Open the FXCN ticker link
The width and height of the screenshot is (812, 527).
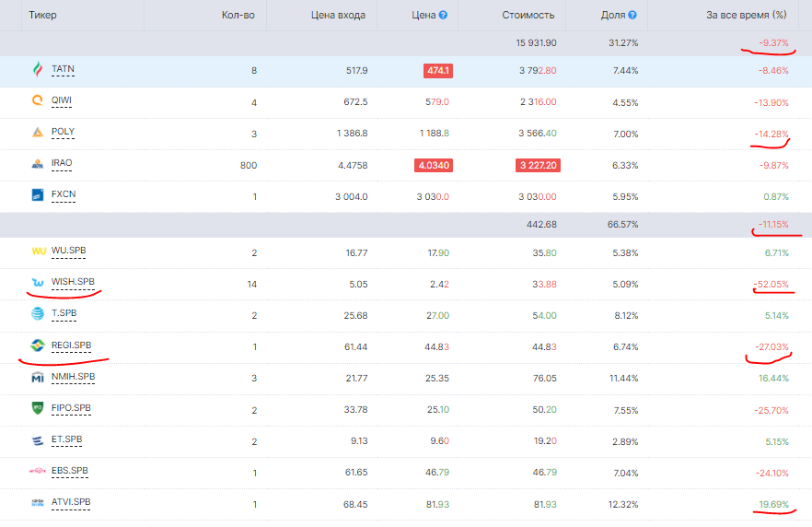pyautogui.click(x=64, y=194)
